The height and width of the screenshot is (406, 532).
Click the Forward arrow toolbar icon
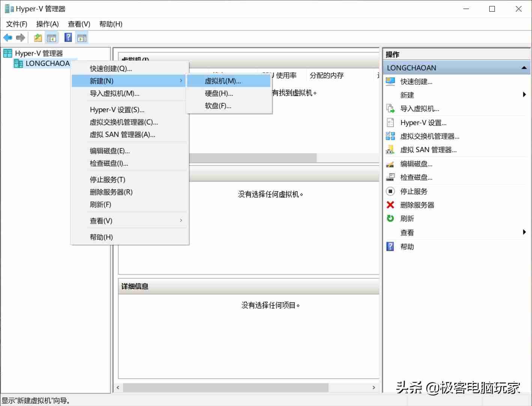(21, 38)
